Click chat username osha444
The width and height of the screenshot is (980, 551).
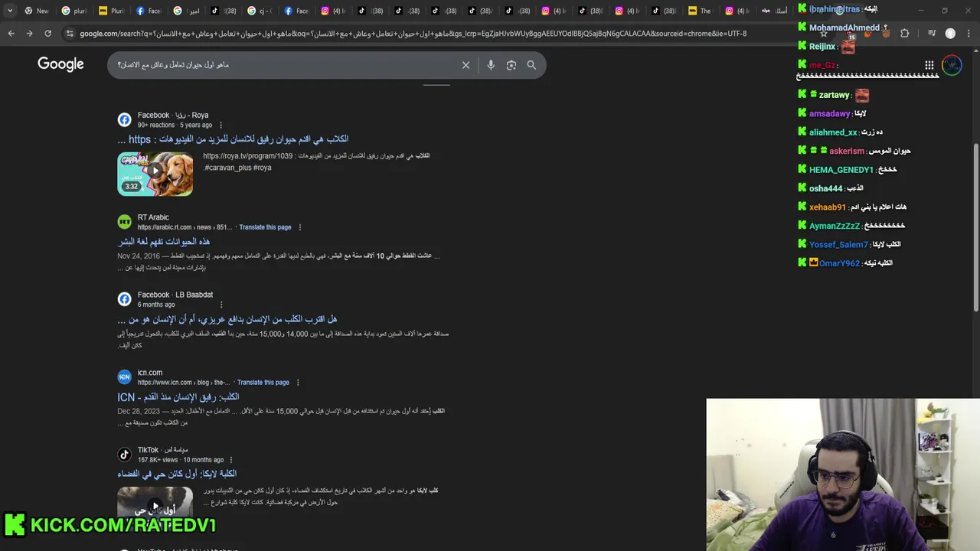[x=825, y=188]
